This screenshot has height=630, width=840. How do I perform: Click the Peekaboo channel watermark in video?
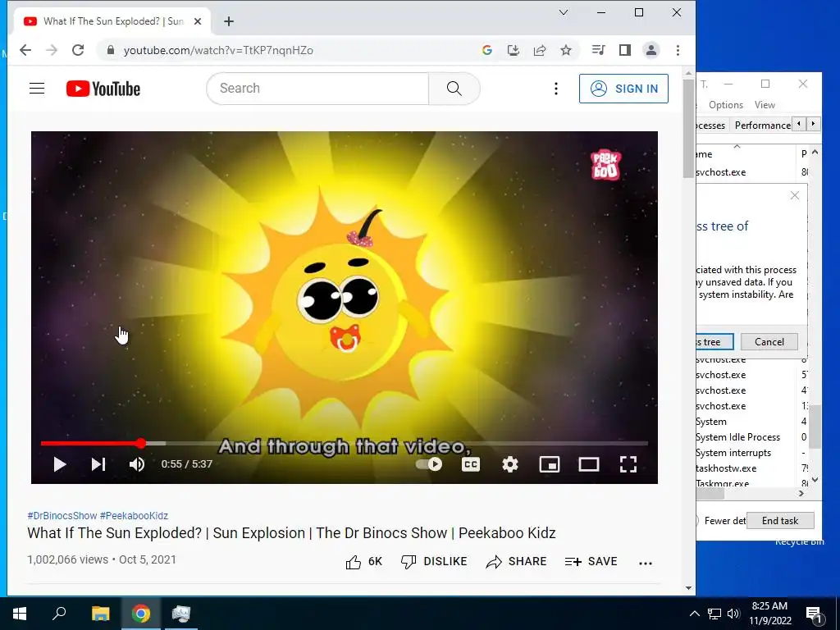tap(605, 164)
